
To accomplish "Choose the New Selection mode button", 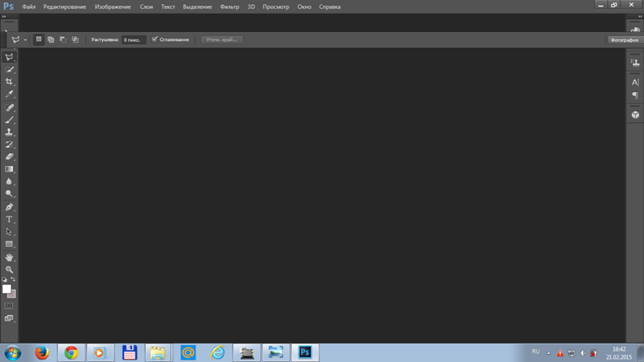I will [x=39, y=39].
